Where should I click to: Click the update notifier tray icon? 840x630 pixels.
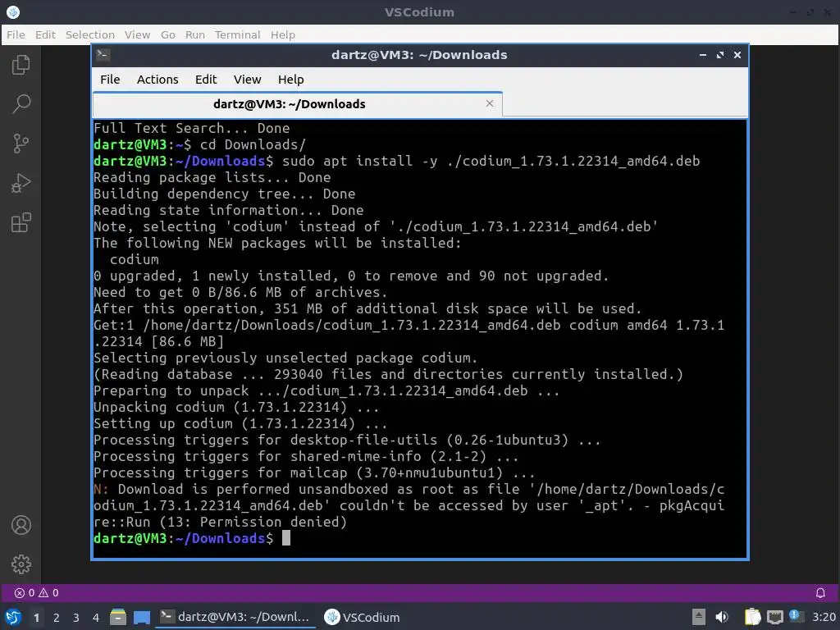(796, 616)
